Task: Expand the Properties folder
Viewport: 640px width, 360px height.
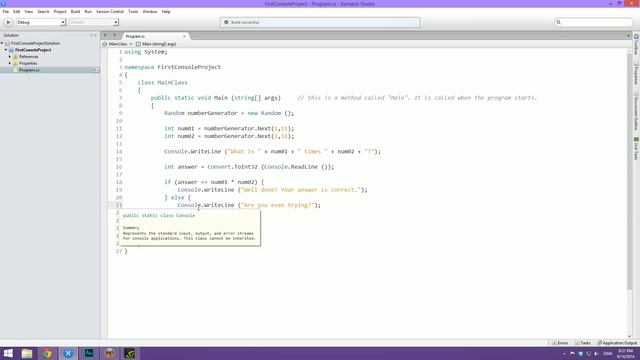Action: (x=10, y=63)
